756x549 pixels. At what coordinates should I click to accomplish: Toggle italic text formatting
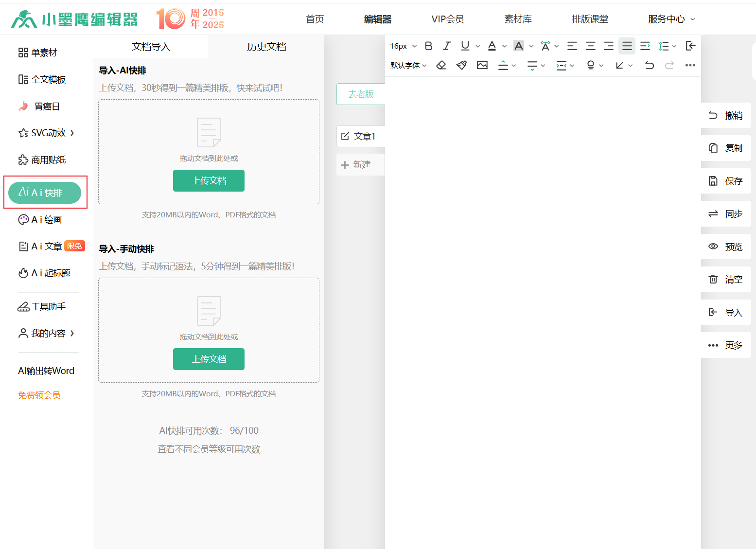[x=446, y=46]
